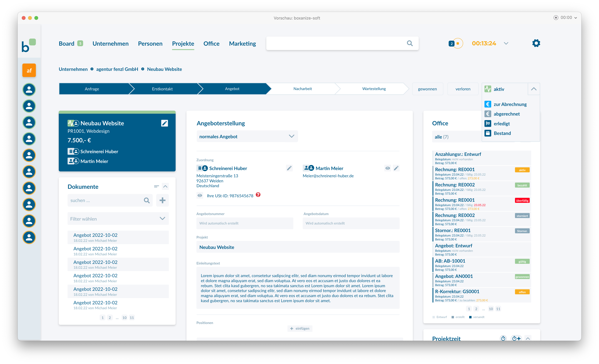Click the 'einfügen' button under Positionen
This screenshot has height=364, width=599.
point(300,328)
